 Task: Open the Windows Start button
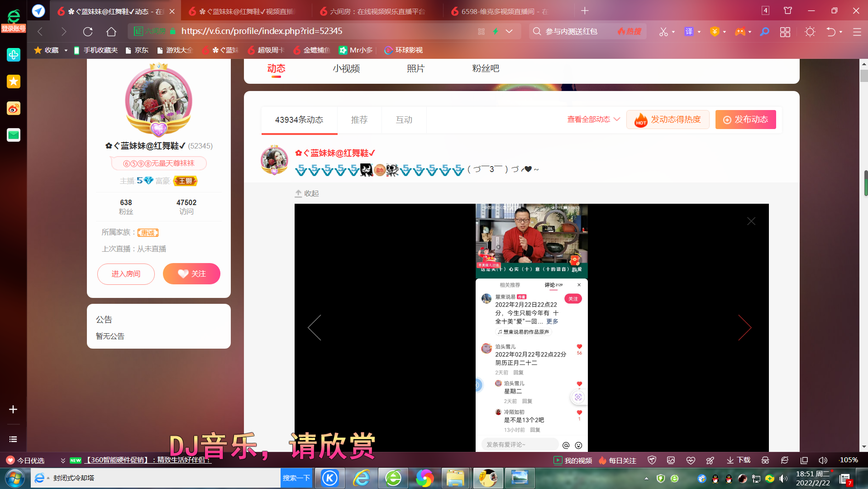[x=14, y=478]
